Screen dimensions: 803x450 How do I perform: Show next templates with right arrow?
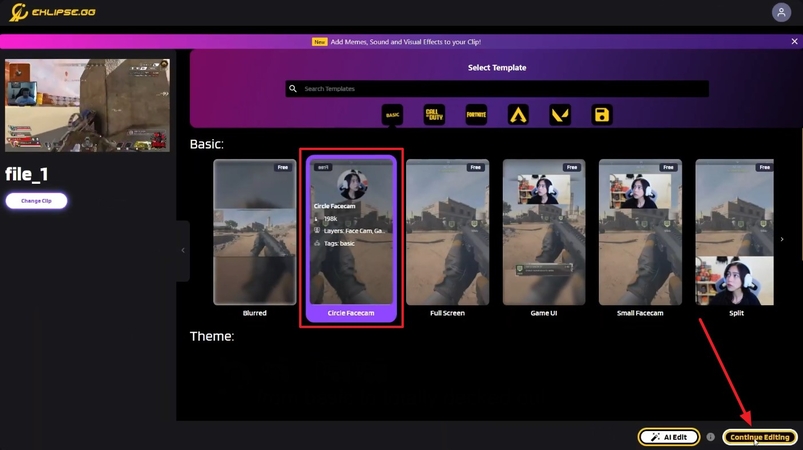click(x=782, y=239)
